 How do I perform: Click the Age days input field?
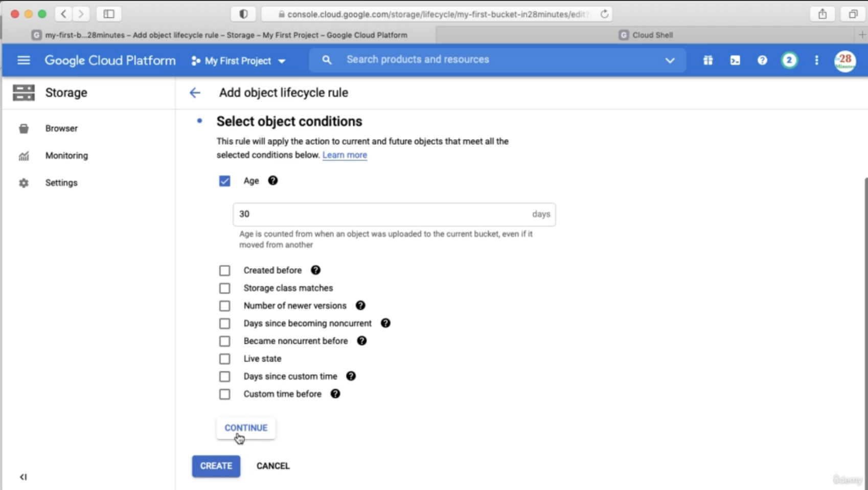point(394,214)
